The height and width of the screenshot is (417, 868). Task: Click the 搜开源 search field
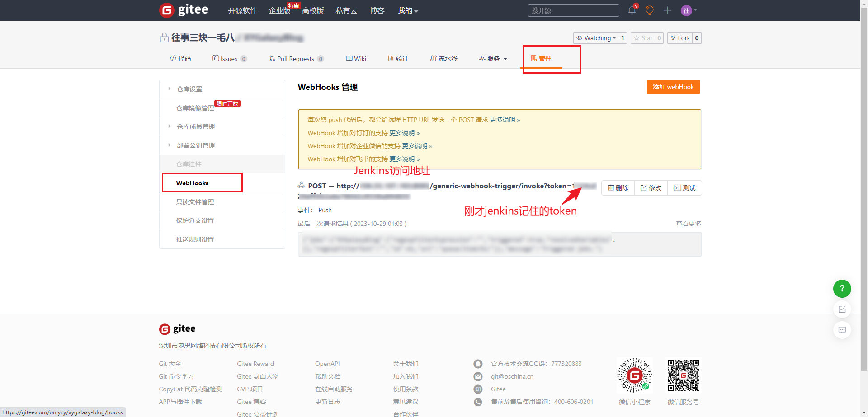[x=573, y=10]
